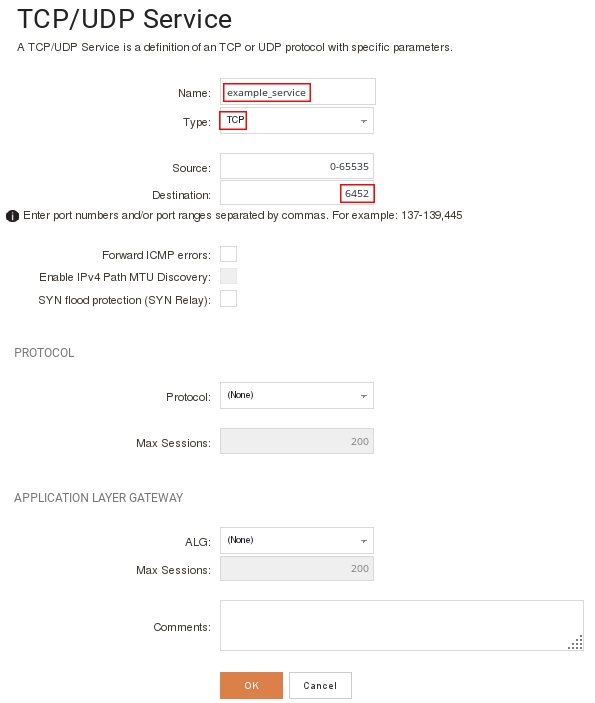Viewport: 595px width, 703px height.
Task: Click the Source port field
Action: pos(297,166)
